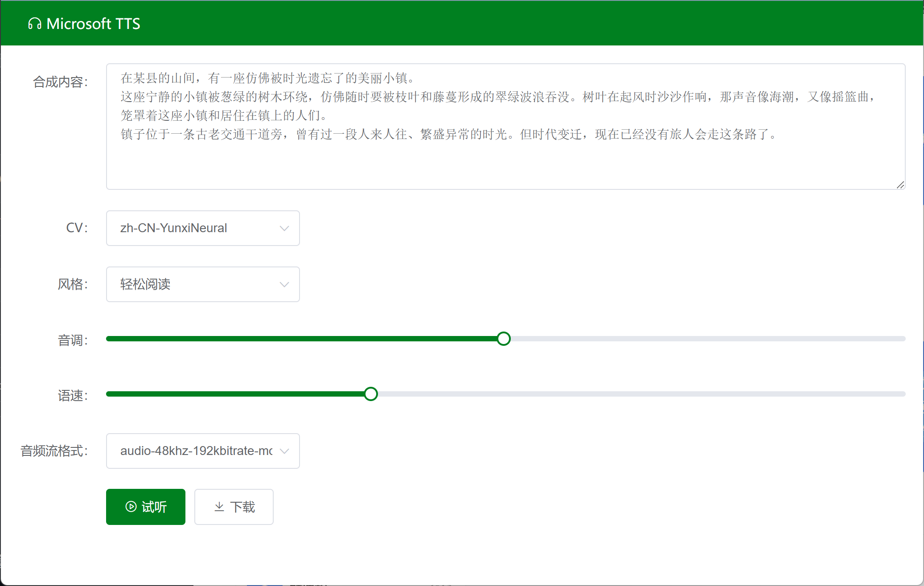Click the Microsoft TTS title text

click(93, 24)
